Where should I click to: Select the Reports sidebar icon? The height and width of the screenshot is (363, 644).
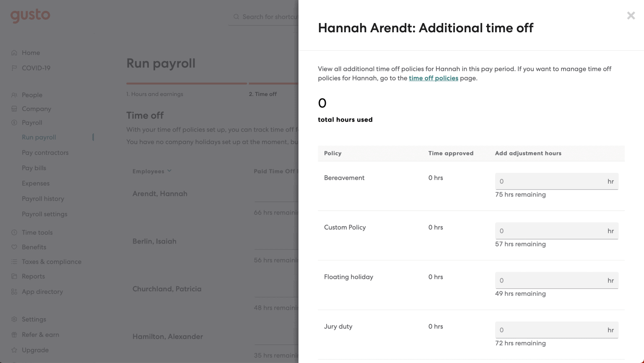(15, 276)
